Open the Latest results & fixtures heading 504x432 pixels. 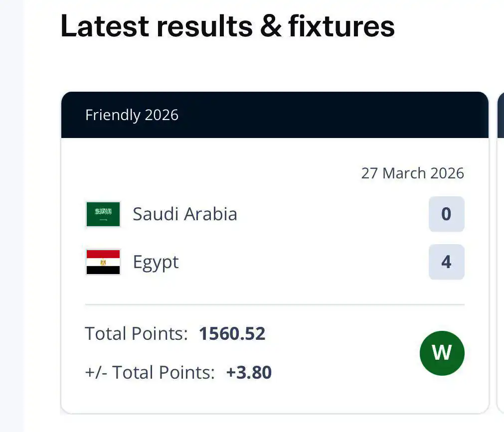(x=227, y=26)
